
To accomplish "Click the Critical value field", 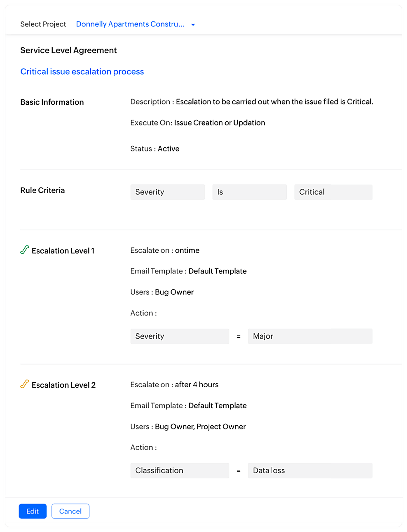I will coord(333,192).
